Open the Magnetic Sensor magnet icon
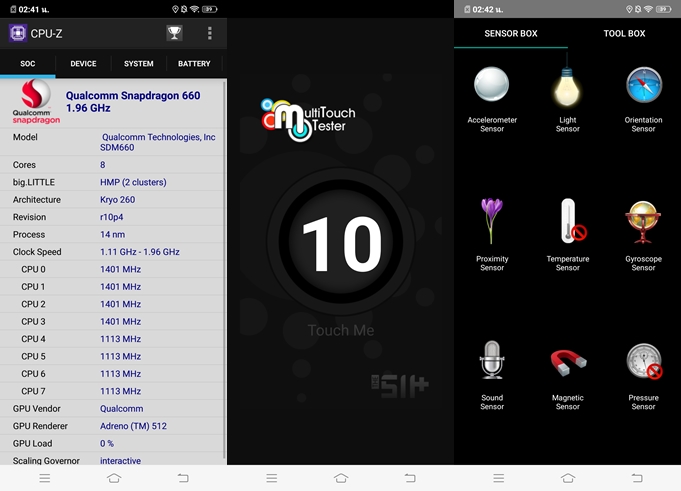Viewport: 681px width, 491px height. (568, 362)
